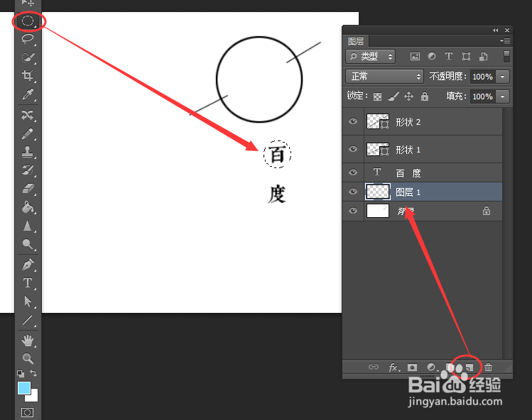532x420 pixels.
Task: Swap foreground and background colors
Action: [x=33, y=373]
